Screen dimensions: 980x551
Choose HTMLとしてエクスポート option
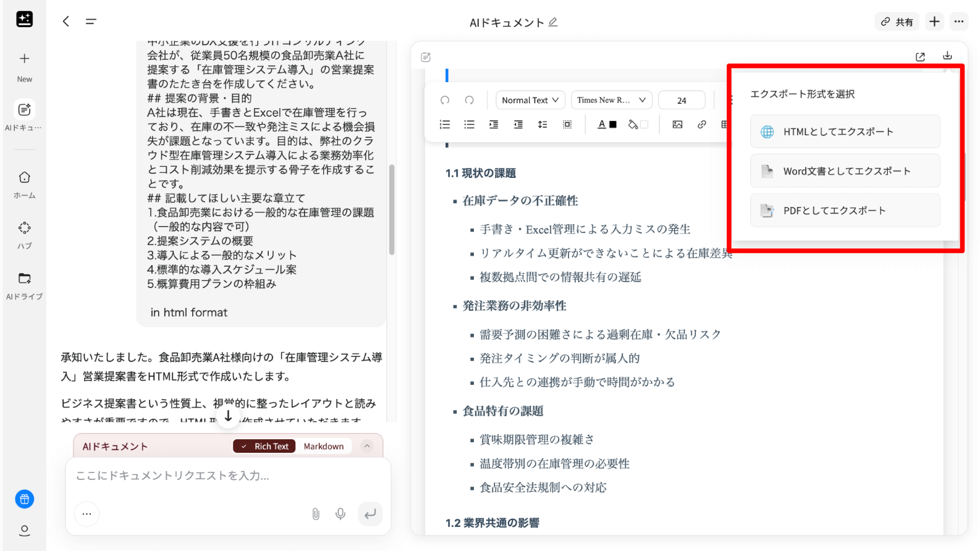coord(845,132)
